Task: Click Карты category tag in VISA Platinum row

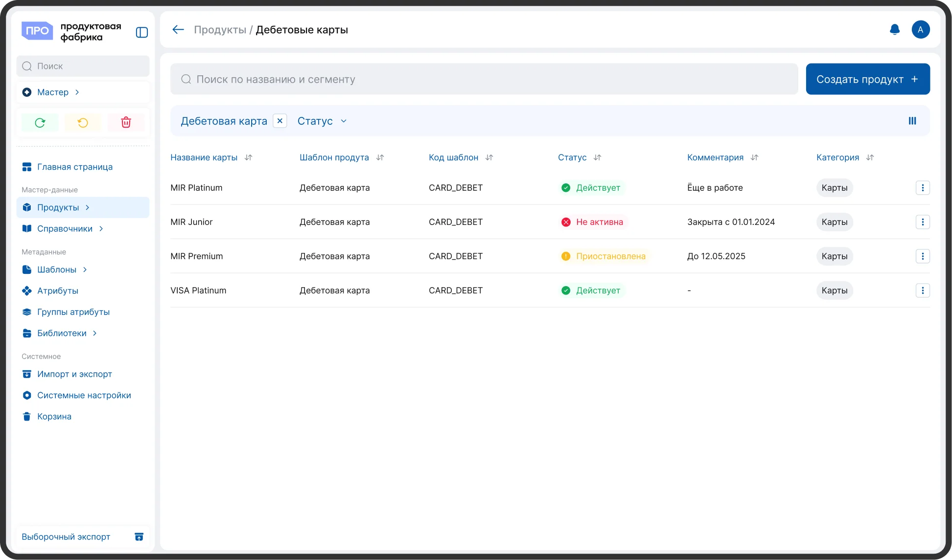Action: click(x=835, y=291)
